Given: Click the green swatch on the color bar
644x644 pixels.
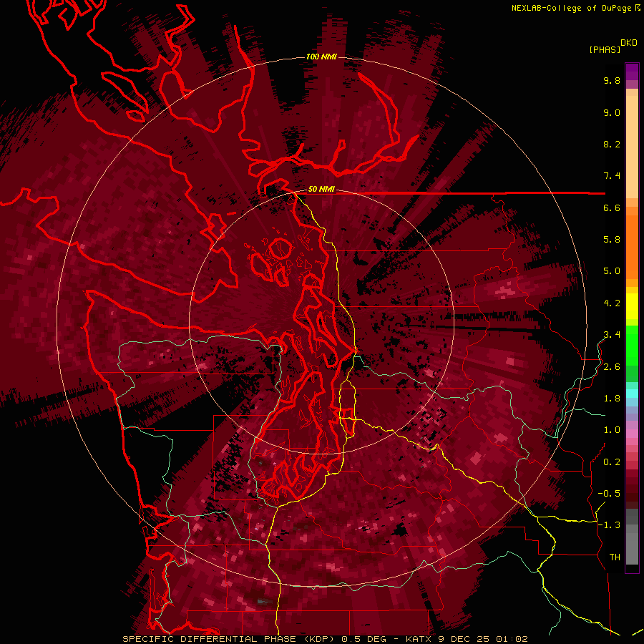Looking at the screenshot, I should 632,345.
